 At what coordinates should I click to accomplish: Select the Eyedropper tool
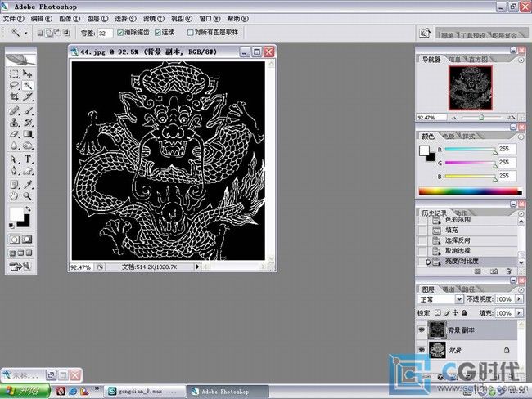(28, 185)
